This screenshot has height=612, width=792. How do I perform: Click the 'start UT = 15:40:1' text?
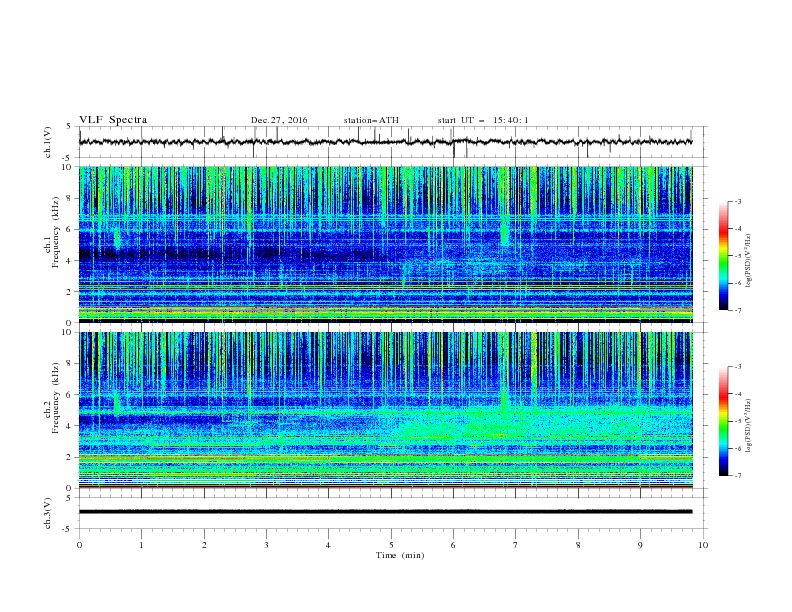483,120
